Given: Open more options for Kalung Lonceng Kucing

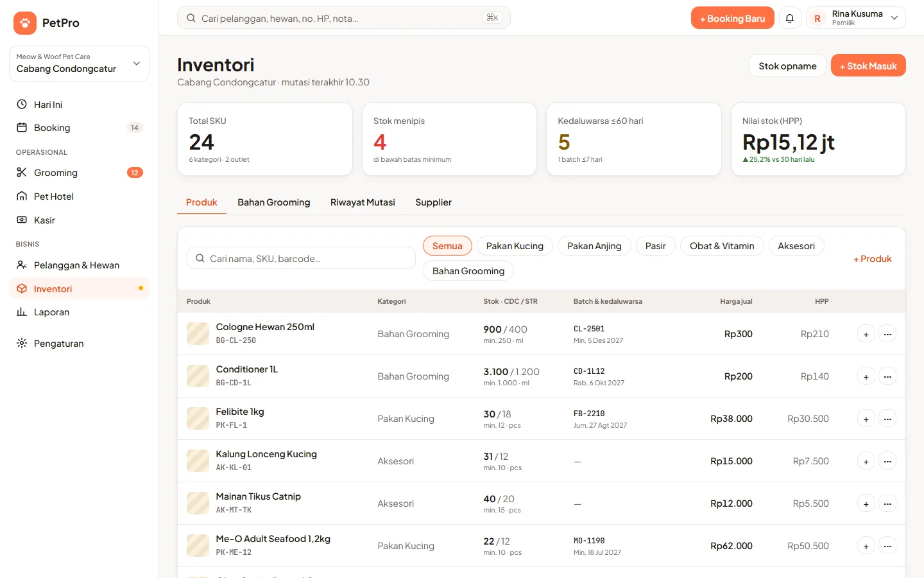Looking at the screenshot, I should (x=887, y=461).
